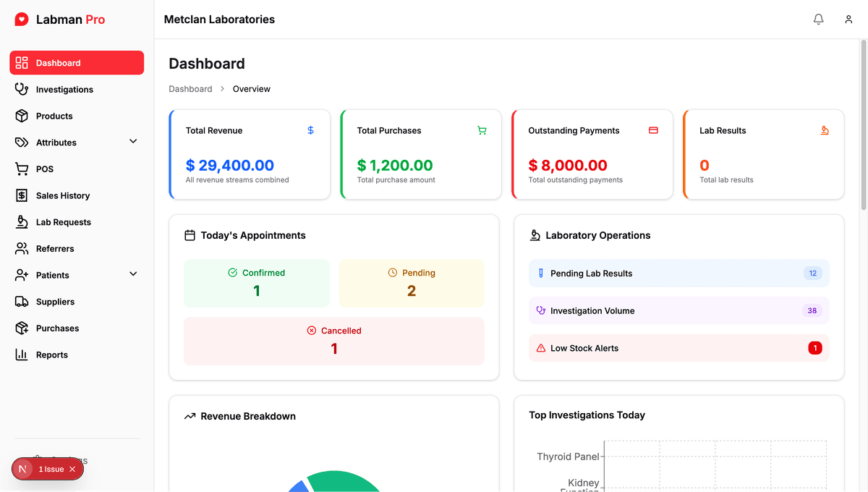Switch to Investigations in the sidebar
The image size is (868, 492).
64,89
